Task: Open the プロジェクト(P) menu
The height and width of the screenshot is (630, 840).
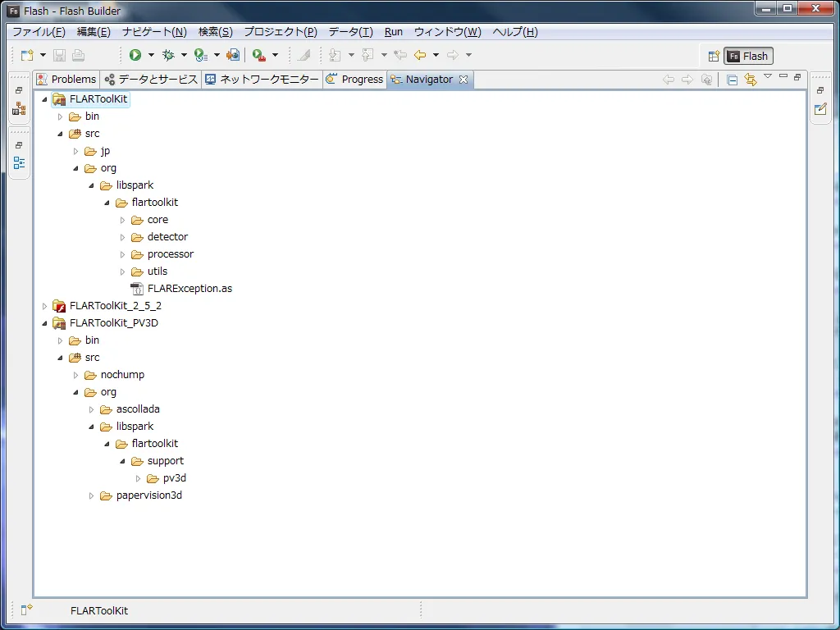Action: [x=281, y=32]
